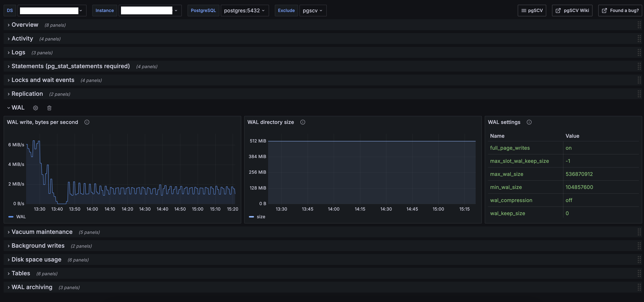
Task: Click drag handle on Replication row
Action: 639,94
